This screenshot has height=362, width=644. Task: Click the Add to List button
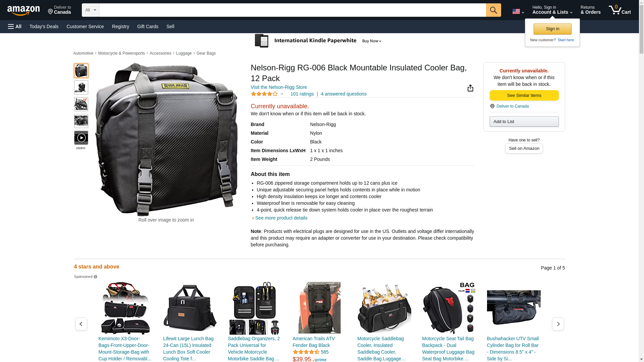click(524, 121)
